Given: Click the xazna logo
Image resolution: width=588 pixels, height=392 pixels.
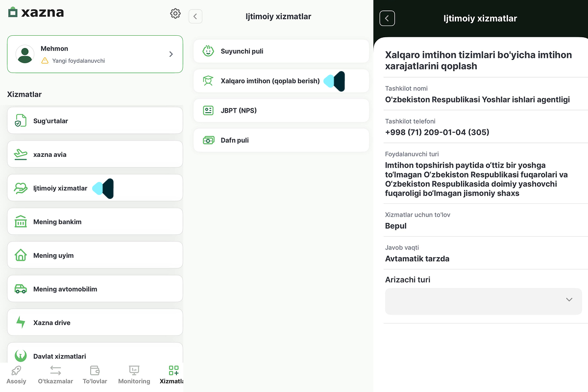Looking at the screenshot, I should tap(36, 13).
